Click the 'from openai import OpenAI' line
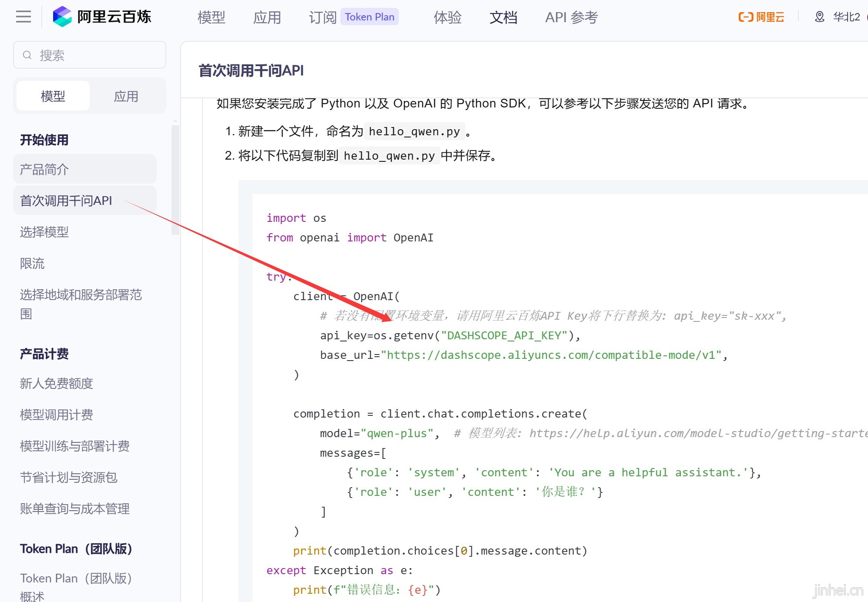 [350, 237]
